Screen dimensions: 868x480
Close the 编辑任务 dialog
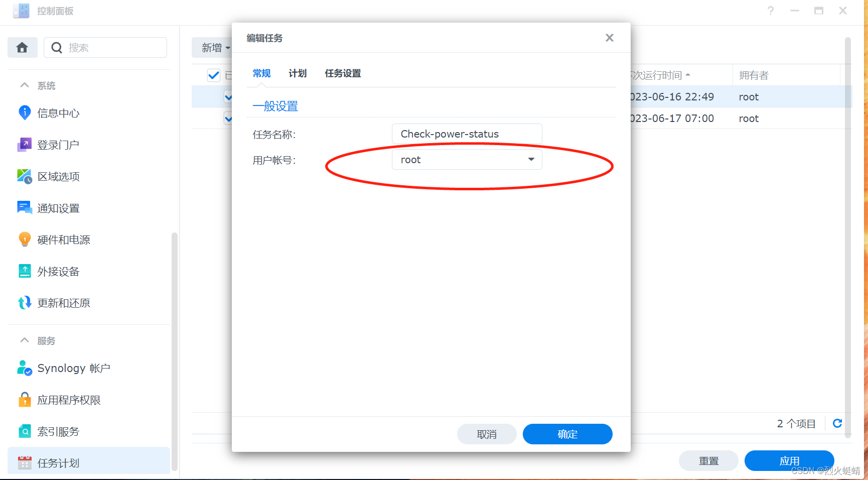609,38
